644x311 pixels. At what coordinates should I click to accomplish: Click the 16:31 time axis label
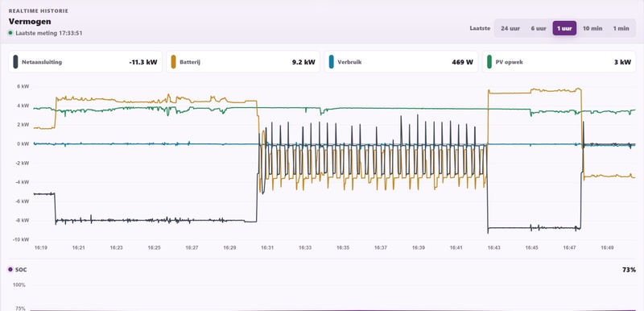pos(267,247)
